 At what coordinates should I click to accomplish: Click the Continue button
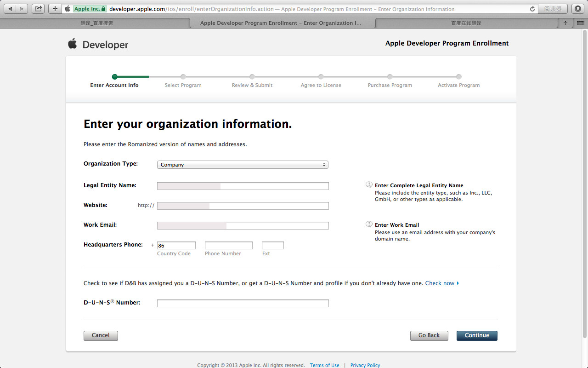click(477, 336)
